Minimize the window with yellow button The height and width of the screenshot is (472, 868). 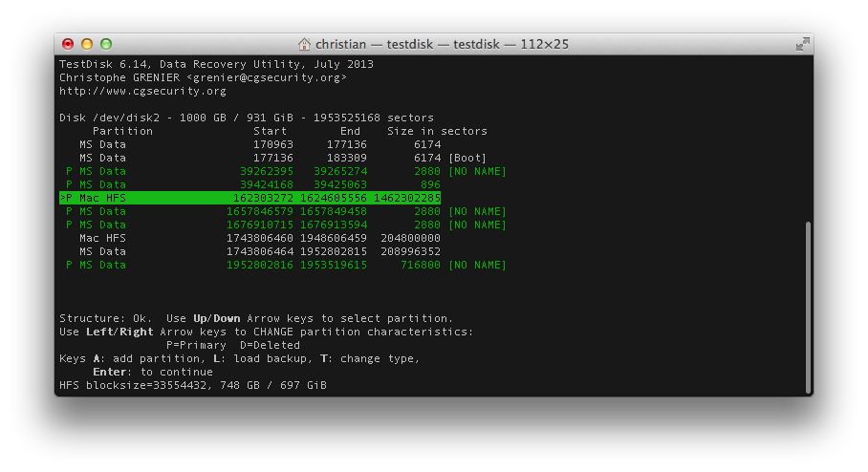(87, 44)
